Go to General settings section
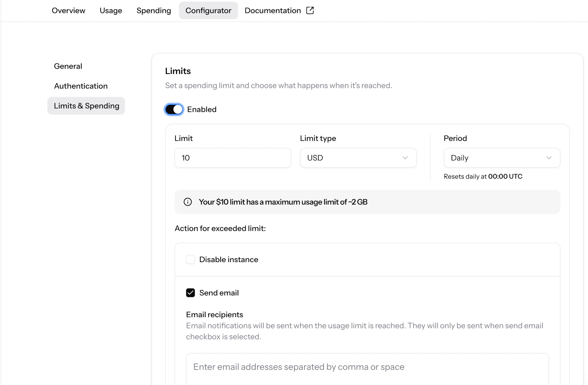The width and height of the screenshot is (588, 385). (68, 66)
